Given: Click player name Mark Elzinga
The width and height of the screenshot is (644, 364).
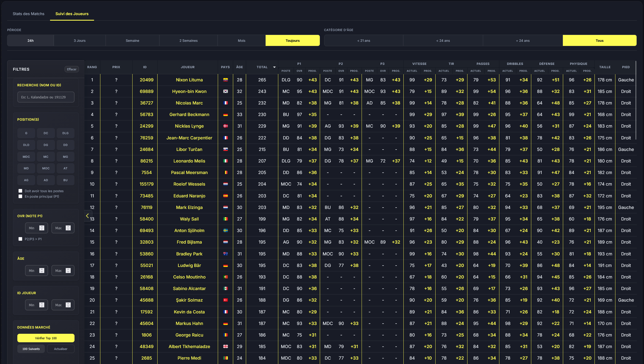Looking at the screenshot, I should [189, 207].
